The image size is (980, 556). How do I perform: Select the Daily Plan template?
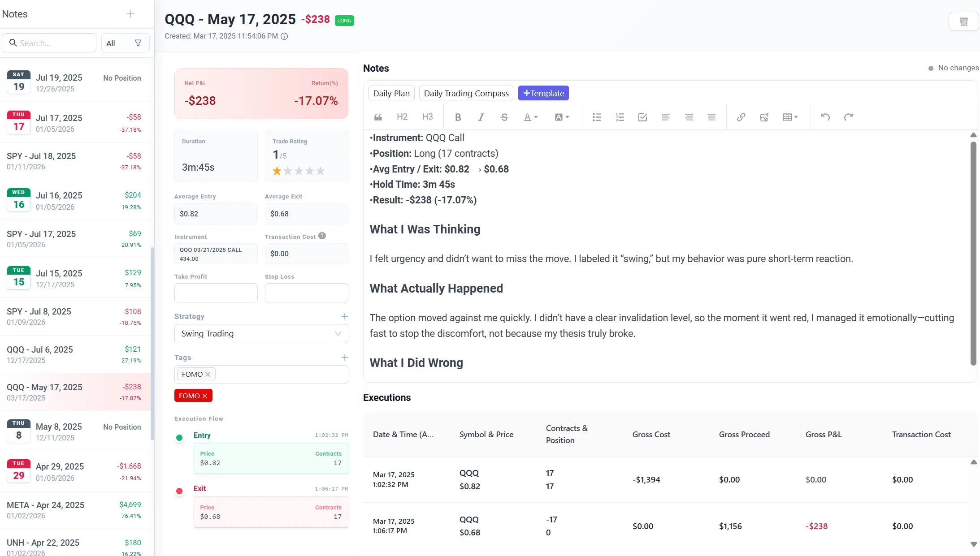[391, 93]
